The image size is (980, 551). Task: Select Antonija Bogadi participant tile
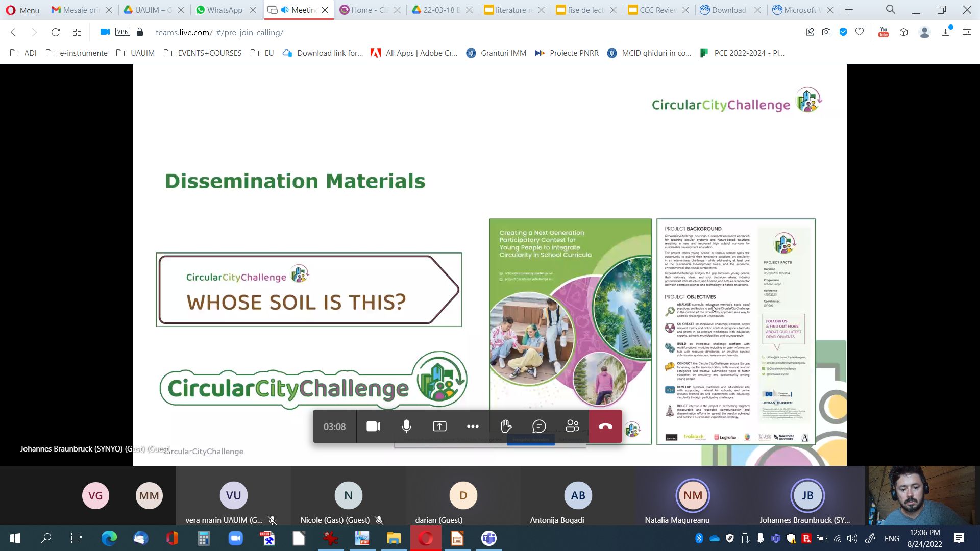(x=578, y=495)
